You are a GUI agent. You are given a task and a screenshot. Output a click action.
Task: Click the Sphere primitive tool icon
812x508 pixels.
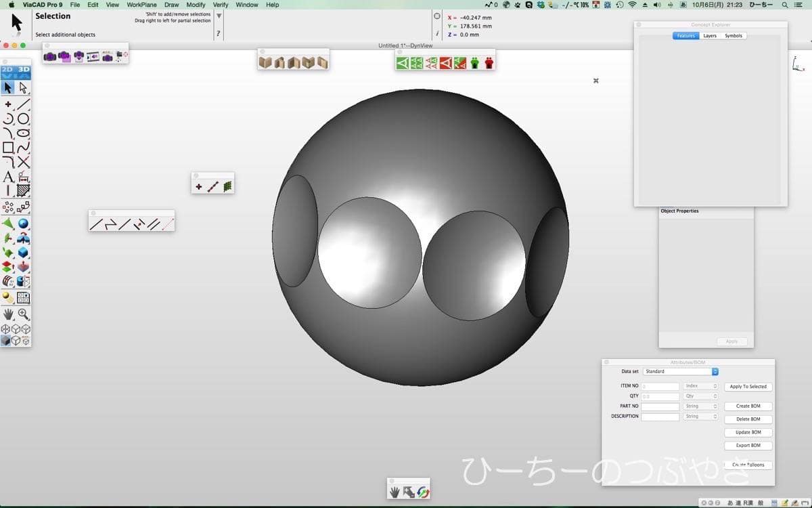click(24, 224)
